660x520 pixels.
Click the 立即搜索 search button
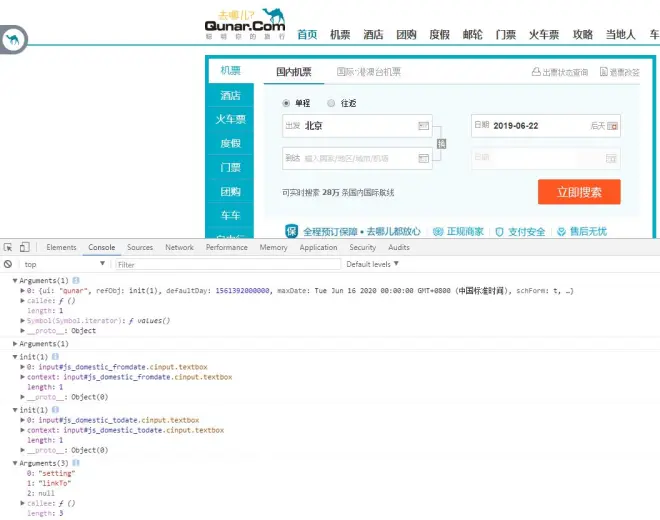578,192
